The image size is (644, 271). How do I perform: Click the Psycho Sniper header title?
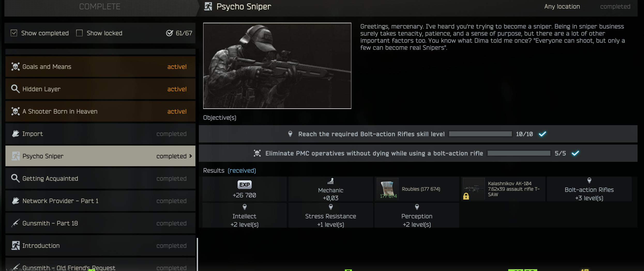pos(244,6)
